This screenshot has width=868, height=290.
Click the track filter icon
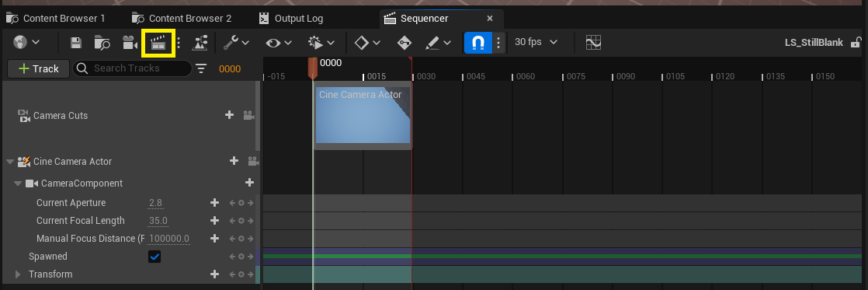click(201, 68)
